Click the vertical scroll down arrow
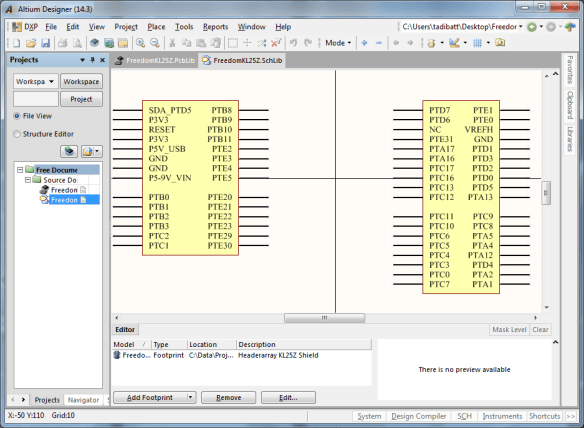 pyautogui.click(x=547, y=307)
